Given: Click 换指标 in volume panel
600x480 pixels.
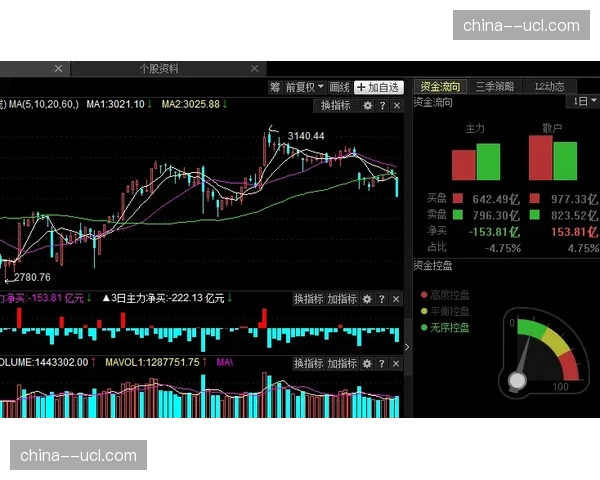Looking at the screenshot, I should coord(308,363).
